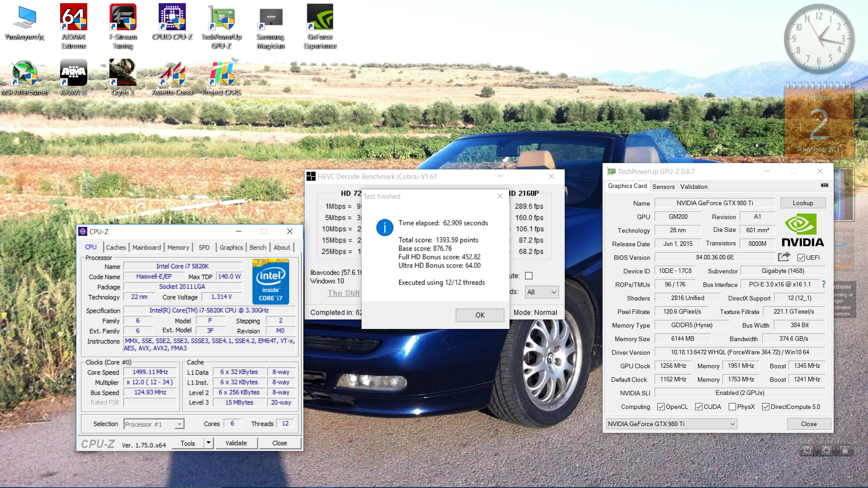
Task: Click the NVIDIA SLI Enabled (2 GPUs) field
Action: (740, 393)
